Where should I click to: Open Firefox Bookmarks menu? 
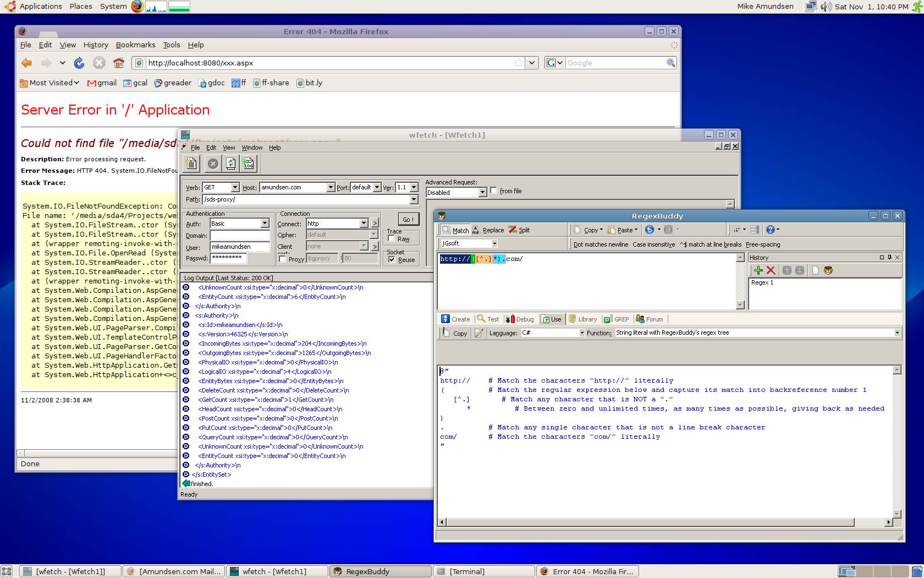click(x=135, y=45)
